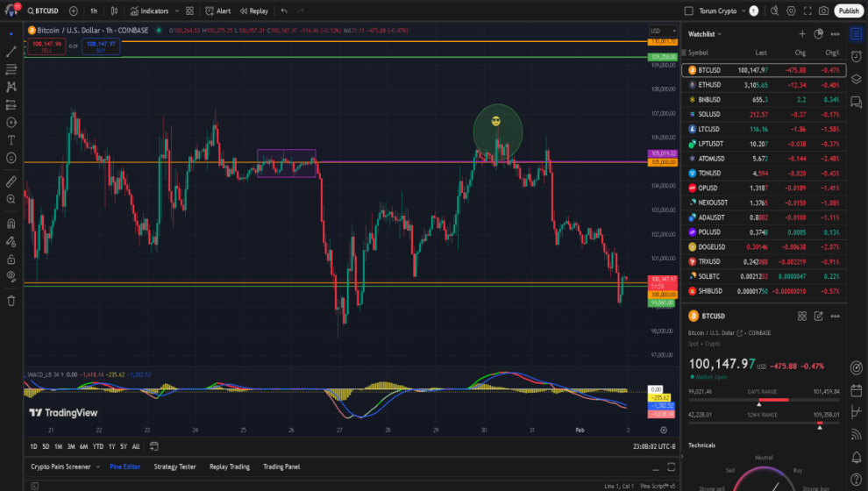Open the chats sidebar panel
The height and width of the screenshot is (491, 868).
[857, 103]
